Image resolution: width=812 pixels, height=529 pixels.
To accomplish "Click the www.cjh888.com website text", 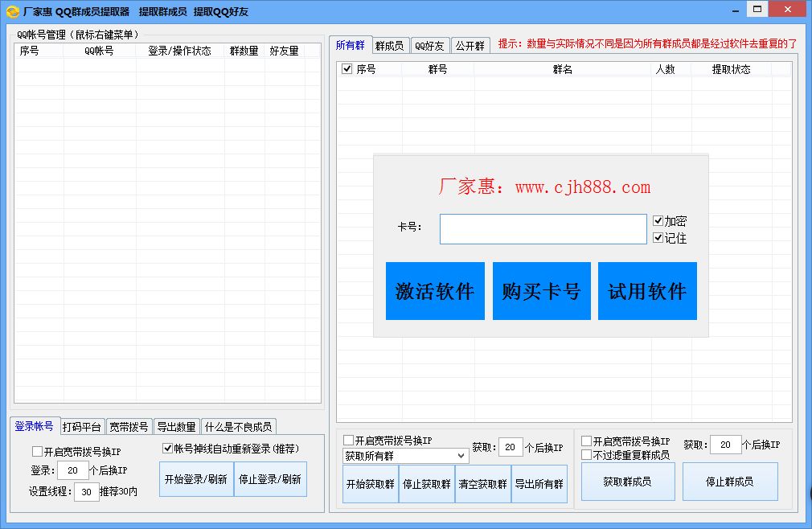I will click(x=583, y=187).
